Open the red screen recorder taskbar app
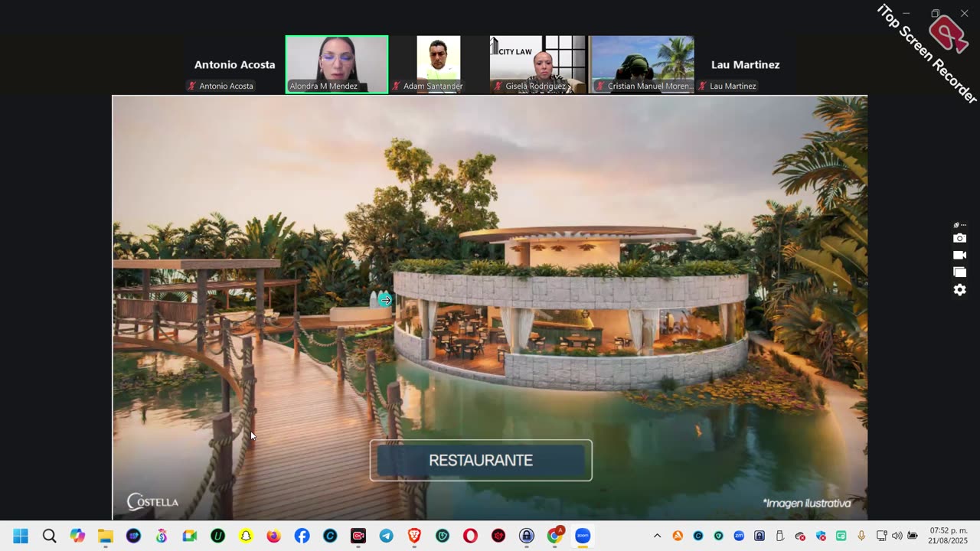This screenshot has width=980, height=551. click(x=358, y=536)
